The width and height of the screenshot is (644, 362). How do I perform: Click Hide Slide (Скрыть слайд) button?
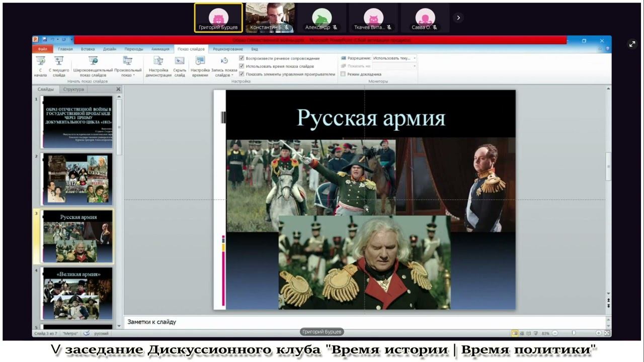(180, 66)
